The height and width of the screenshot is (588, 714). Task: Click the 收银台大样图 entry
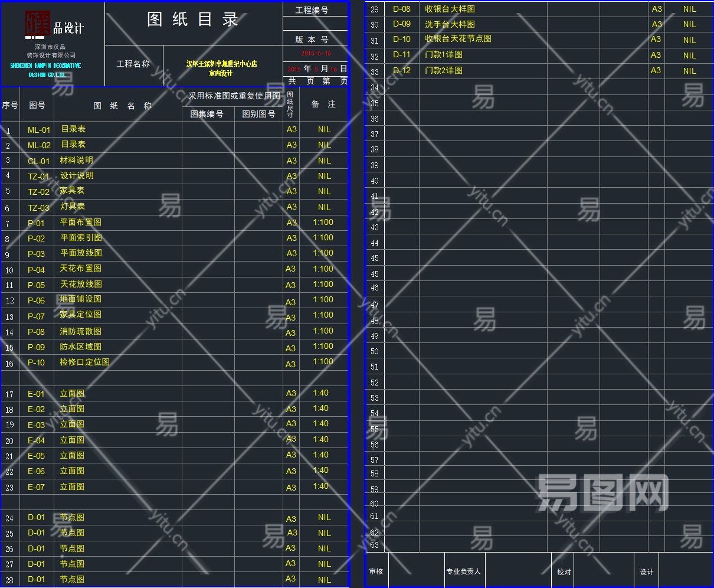coord(450,9)
